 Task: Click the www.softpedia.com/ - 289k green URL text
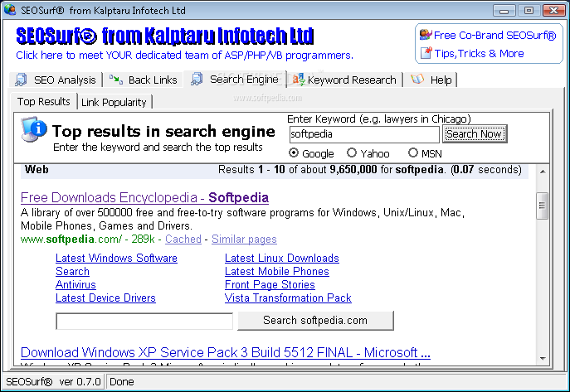pos(88,240)
